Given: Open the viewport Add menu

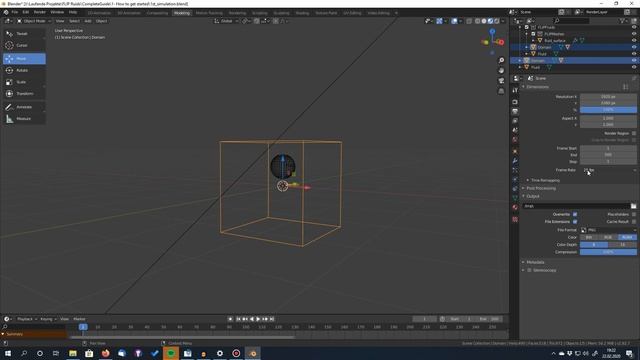Looking at the screenshot, I should pyautogui.click(x=88, y=21).
